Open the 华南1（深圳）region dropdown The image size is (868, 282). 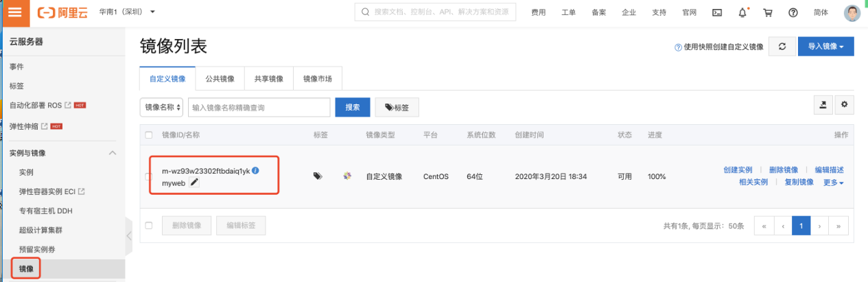click(127, 12)
